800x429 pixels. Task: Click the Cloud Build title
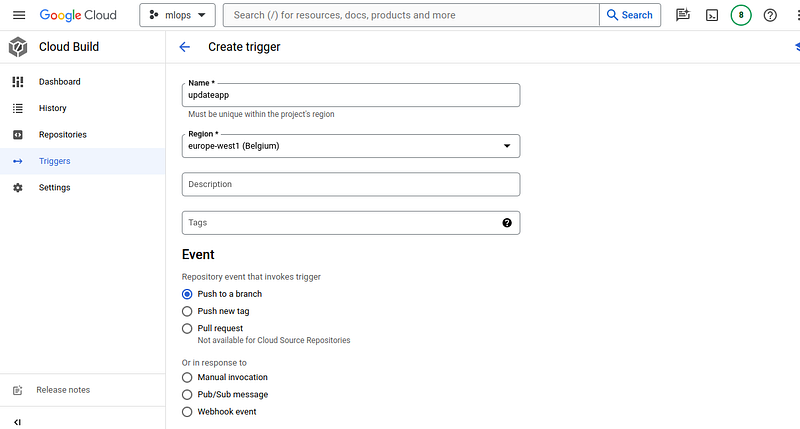(x=69, y=47)
